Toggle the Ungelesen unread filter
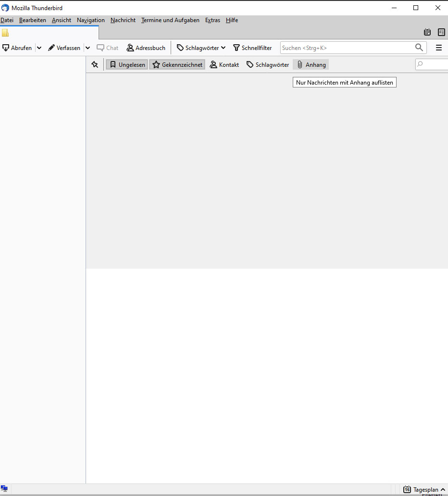 tap(127, 64)
